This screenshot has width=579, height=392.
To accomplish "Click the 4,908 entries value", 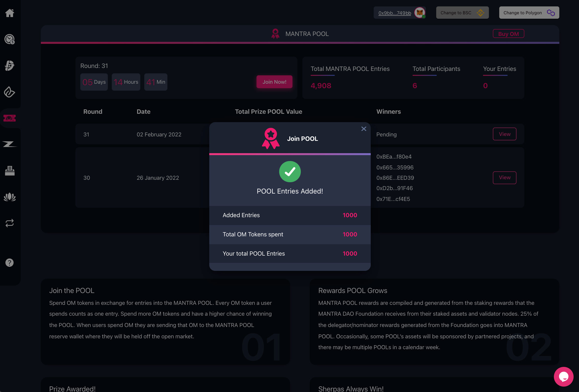I will click(x=321, y=85).
